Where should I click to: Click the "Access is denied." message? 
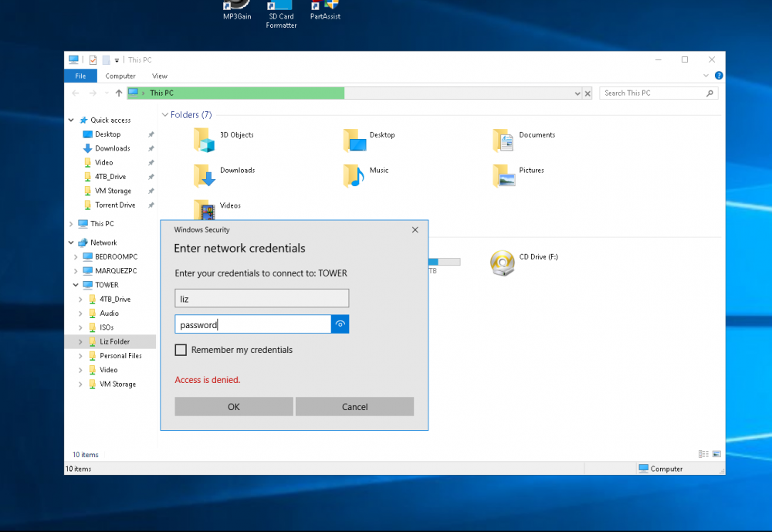tap(208, 380)
